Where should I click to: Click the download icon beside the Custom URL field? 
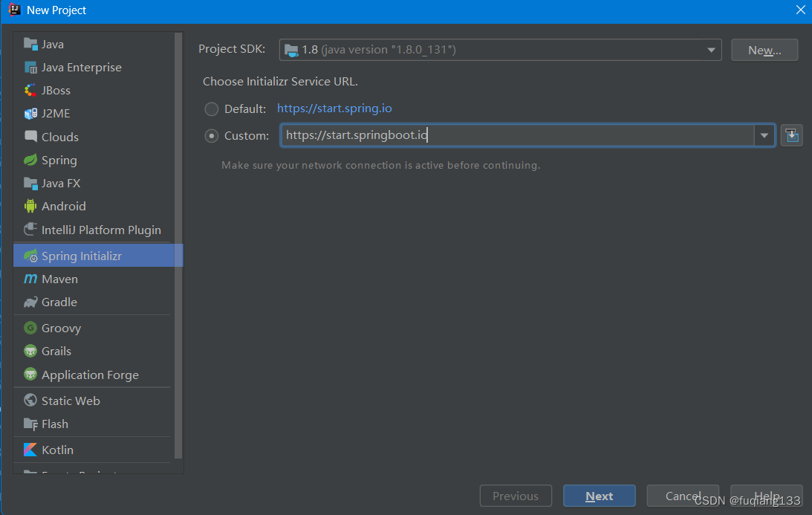tap(791, 136)
